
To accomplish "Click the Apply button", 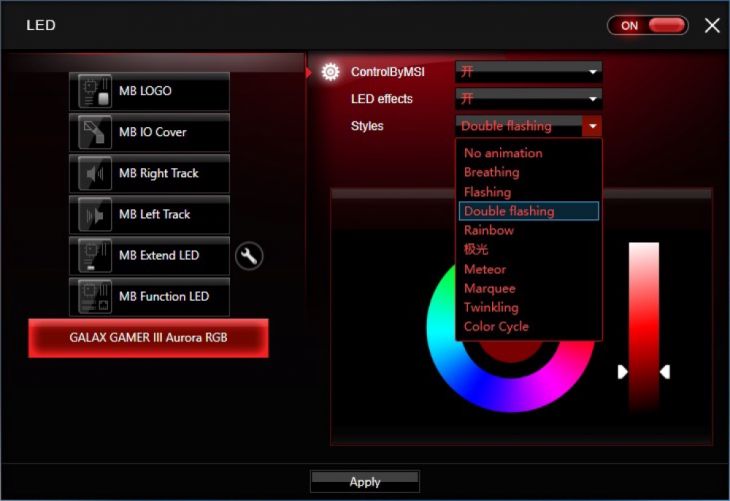I will pos(365,481).
